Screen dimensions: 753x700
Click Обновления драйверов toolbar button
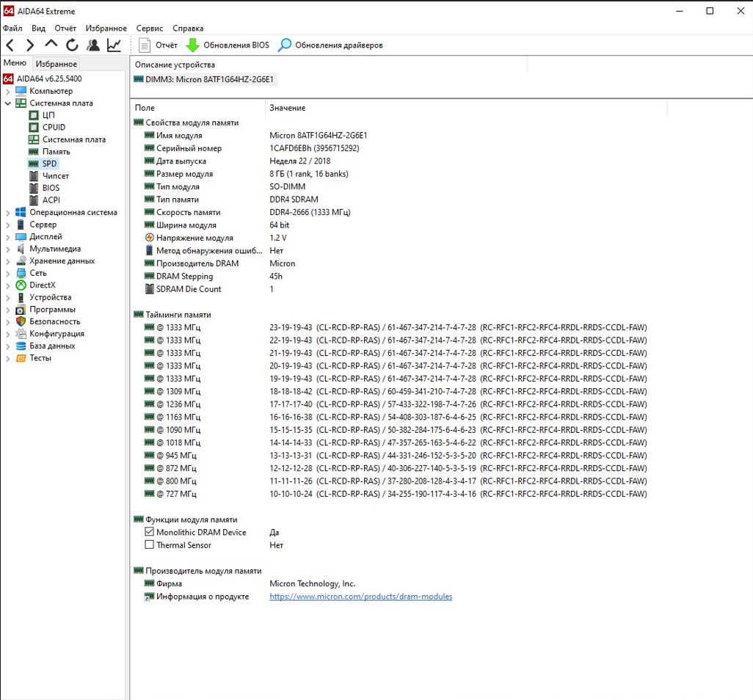click(x=330, y=45)
